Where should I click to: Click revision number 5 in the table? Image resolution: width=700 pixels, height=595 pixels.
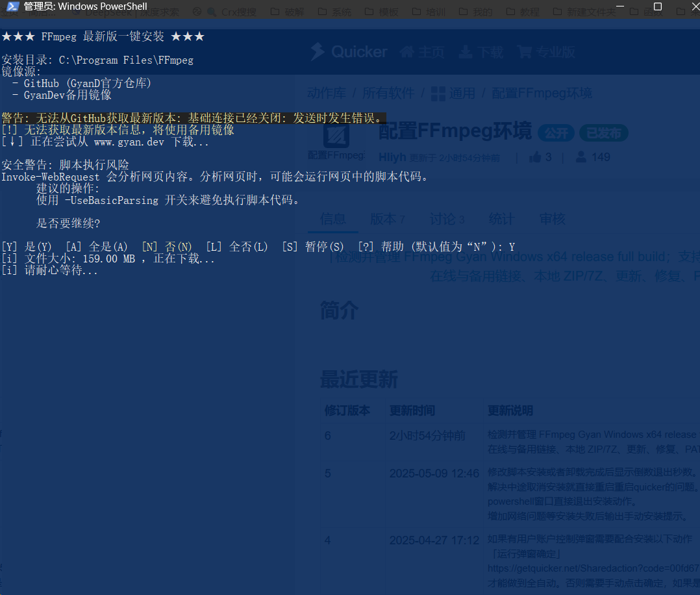pyautogui.click(x=328, y=474)
